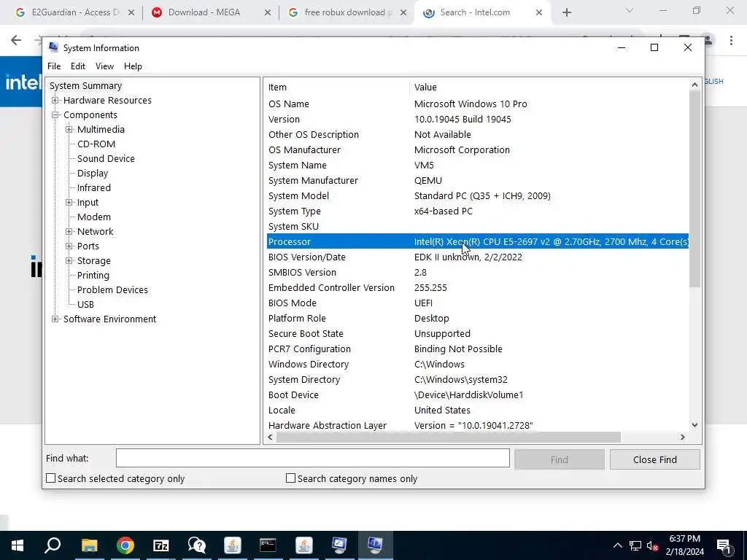The height and width of the screenshot is (560, 747).
Task: Click the vertical scrollbar thumb
Action: point(695,189)
